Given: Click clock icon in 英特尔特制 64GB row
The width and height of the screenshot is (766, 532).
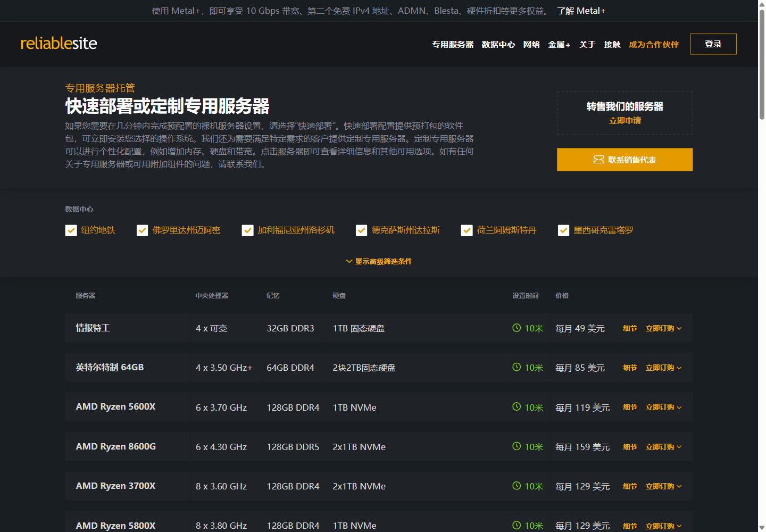Looking at the screenshot, I should [516, 367].
